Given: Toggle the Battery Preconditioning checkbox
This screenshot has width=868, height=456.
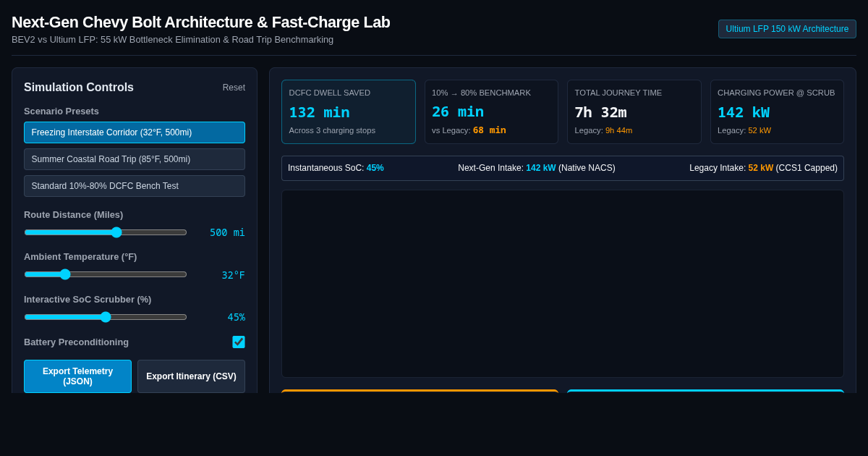Looking at the screenshot, I should (239, 342).
